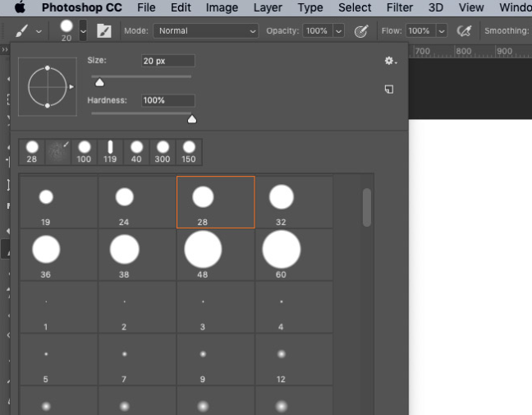Enable airbrush-style build-up icon

tap(464, 31)
